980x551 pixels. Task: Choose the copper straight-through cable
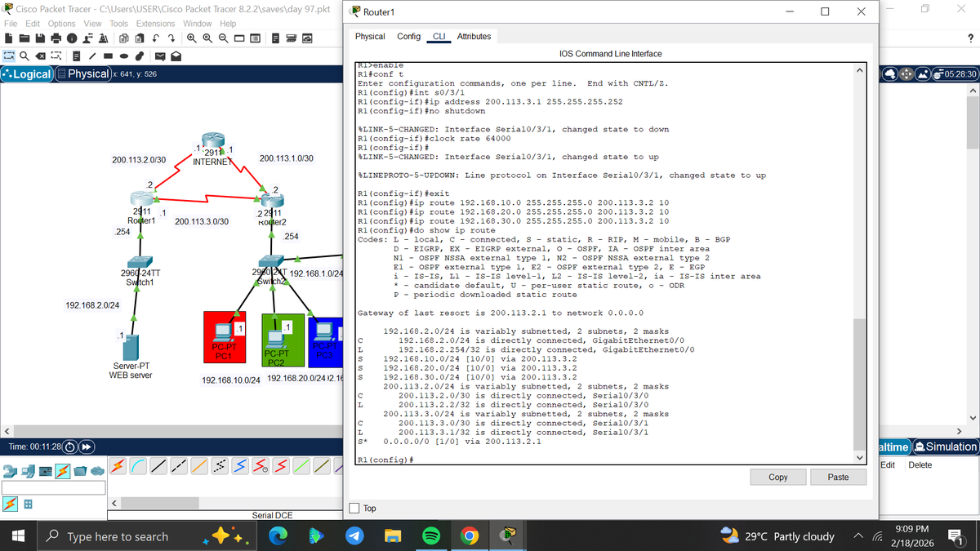click(158, 465)
